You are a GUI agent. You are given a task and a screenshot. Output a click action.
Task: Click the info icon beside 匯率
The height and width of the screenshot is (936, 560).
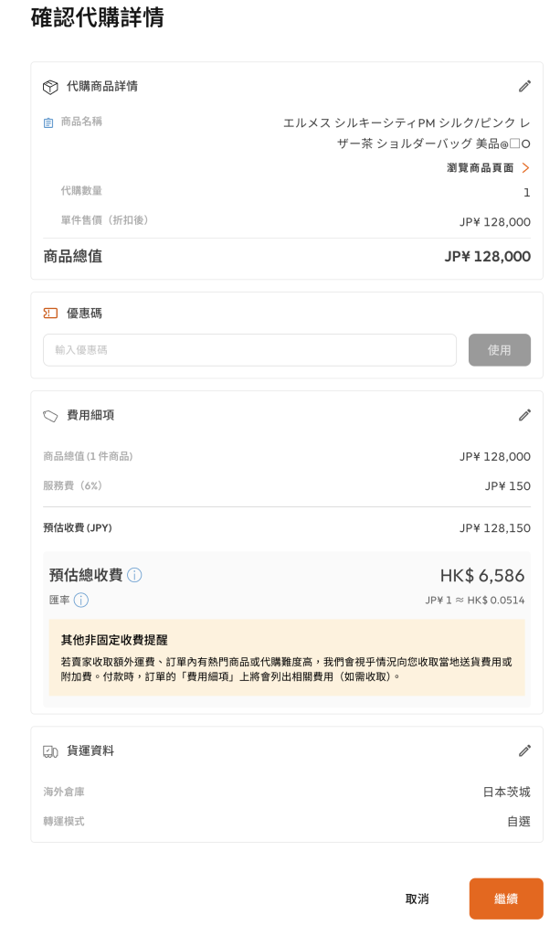tap(80, 601)
